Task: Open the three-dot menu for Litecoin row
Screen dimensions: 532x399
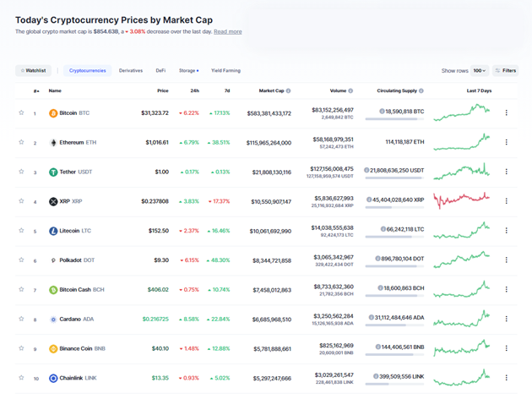Action: point(506,231)
